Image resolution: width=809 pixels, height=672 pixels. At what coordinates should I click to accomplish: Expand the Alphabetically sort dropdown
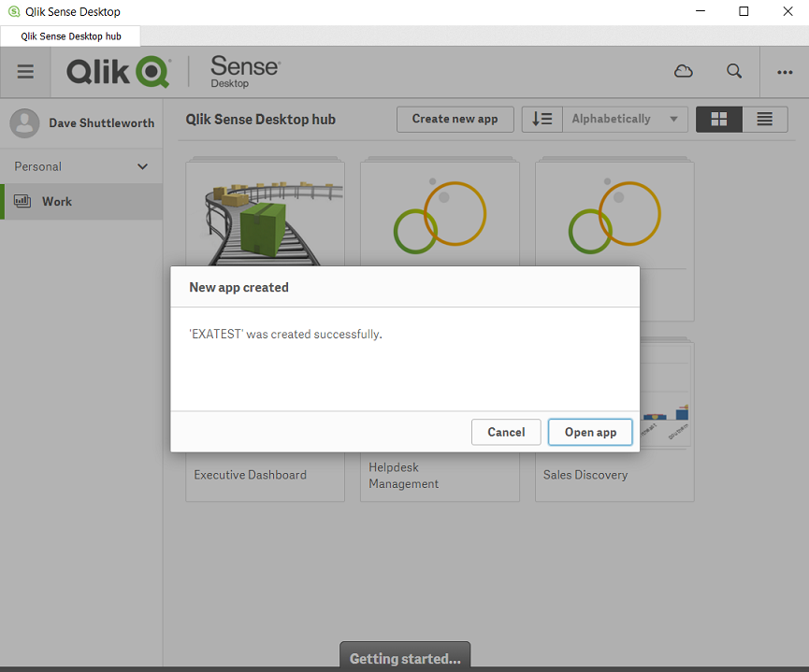pos(625,120)
